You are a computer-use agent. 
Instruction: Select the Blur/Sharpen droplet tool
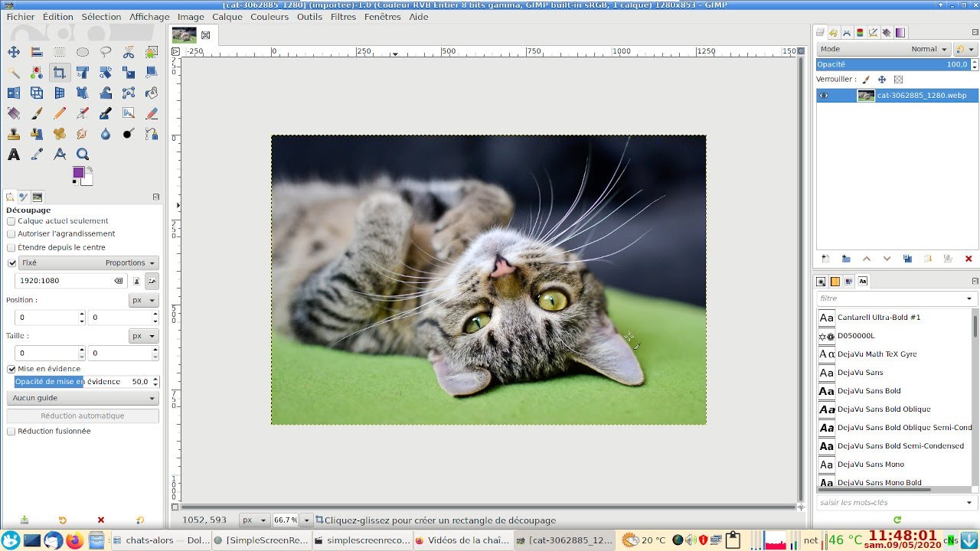click(106, 134)
